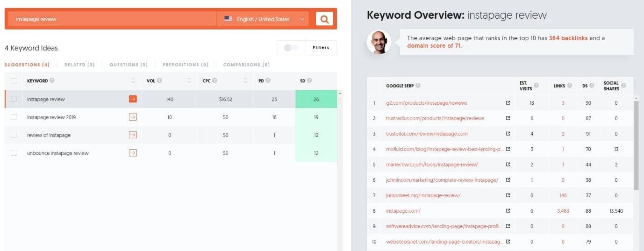Image resolution: width=644 pixels, height=251 pixels.
Task: Click the help icon next to CPC
Action: (215, 80)
